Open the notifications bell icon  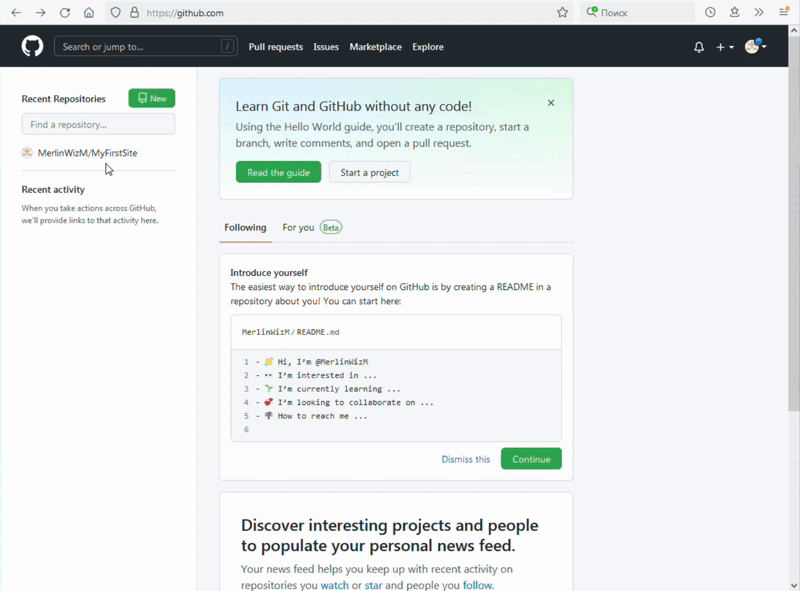[x=699, y=47]
